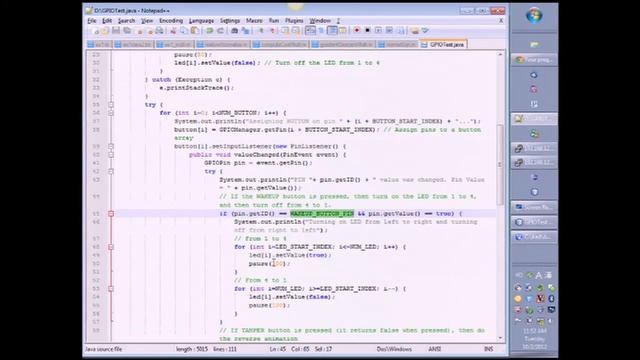
Task: Collapse the inner try fold marker on line 42
Action: click(111, 171)
